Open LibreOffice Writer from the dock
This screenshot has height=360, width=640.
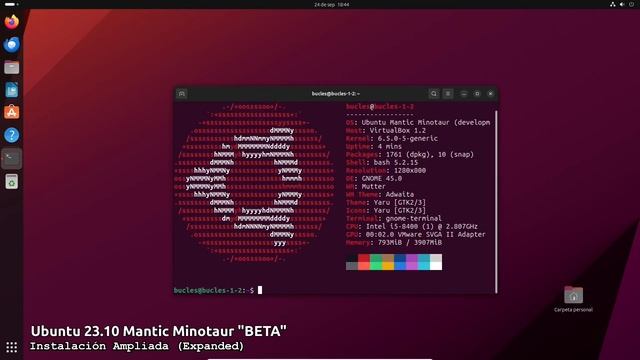(11, 90)
